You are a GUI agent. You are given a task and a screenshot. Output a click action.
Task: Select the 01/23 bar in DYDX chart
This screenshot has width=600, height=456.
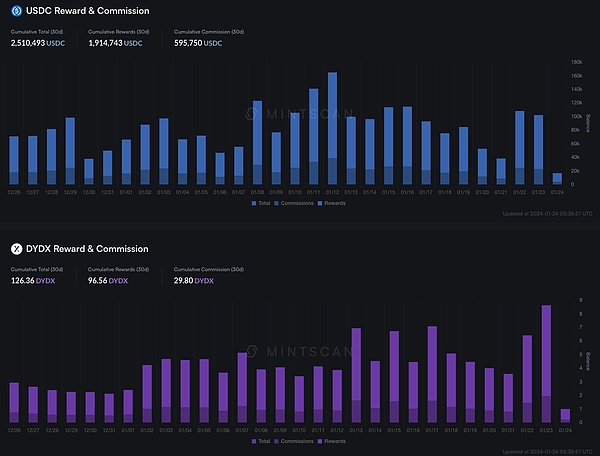[x=546, y=365]
